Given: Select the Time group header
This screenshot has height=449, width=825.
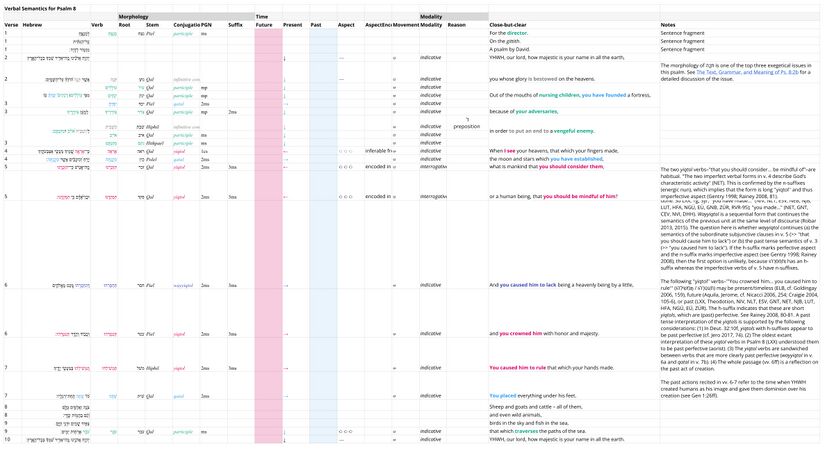Looking at the screenshot, I should pos(262,17).
